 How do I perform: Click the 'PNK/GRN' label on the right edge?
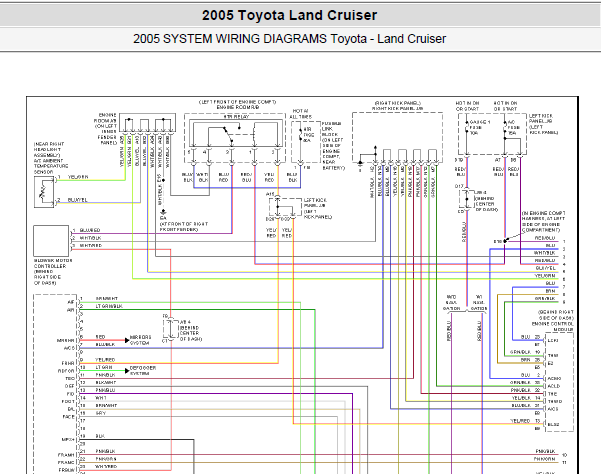click(545, 459)
